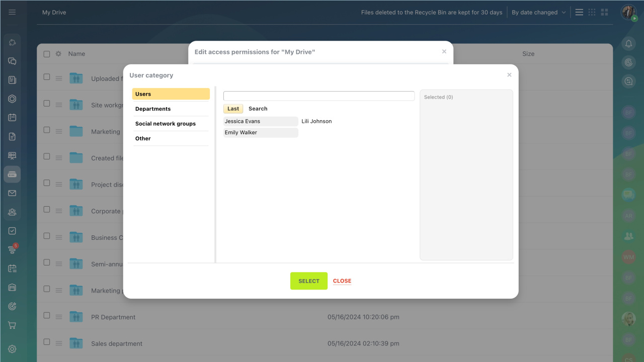Viewport: 644px width, 362px height.
Task: Click the calendar icon in left sidebar
Action: [x=12, y=118]
